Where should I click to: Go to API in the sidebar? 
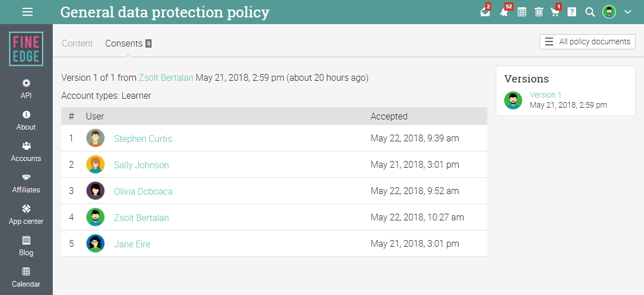point(26,89)
